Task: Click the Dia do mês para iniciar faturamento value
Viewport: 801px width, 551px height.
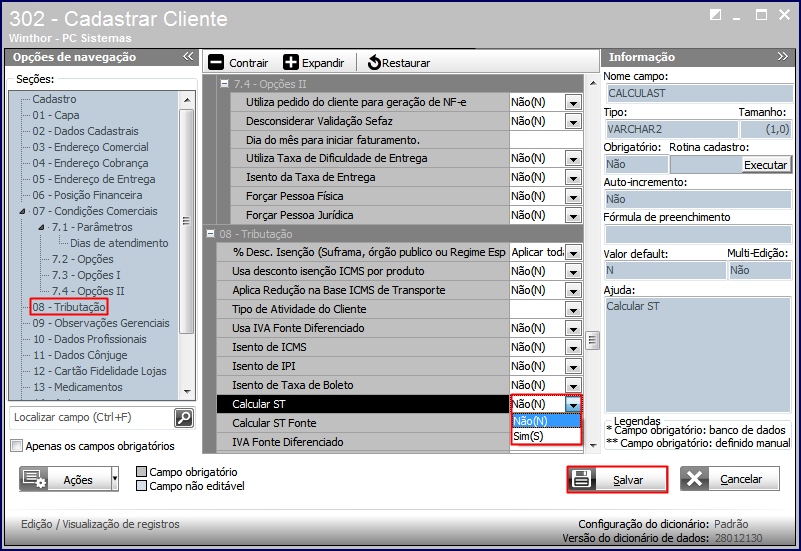Action: click(546, 140)
